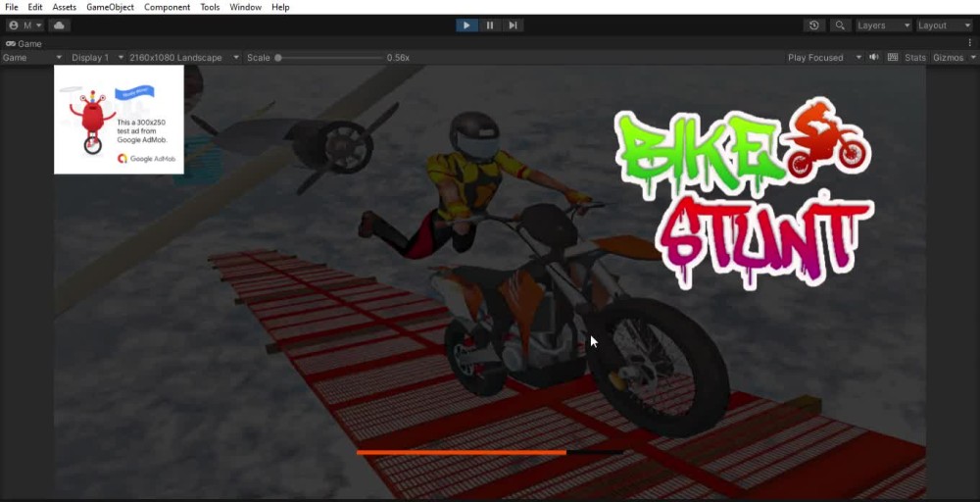Open the GameObject menu
Screen dimensions: 980x502
(x=110, y=7)
